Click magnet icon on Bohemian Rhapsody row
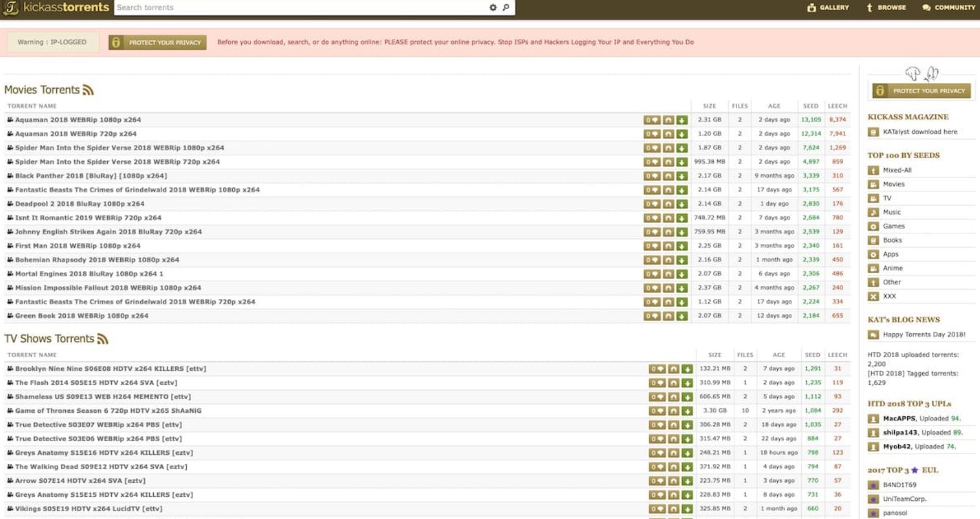This screenshot has height=519, width=980. point(668,260)
